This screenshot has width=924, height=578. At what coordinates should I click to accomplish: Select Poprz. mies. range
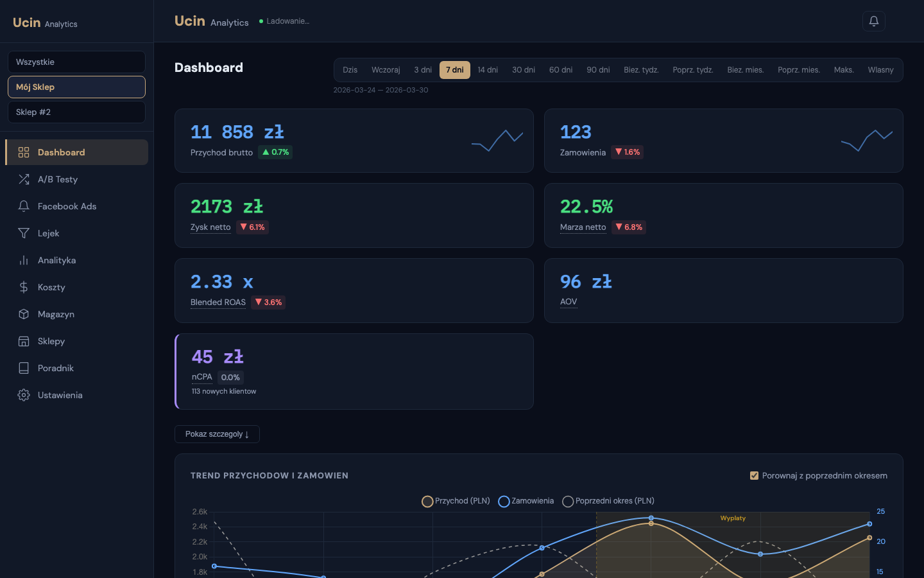[799, 70]
